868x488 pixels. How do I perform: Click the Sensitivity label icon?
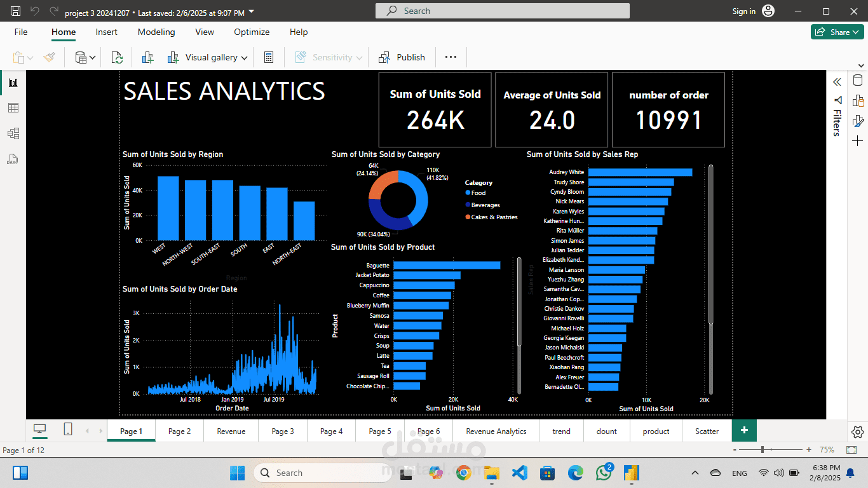click(301, 57)
